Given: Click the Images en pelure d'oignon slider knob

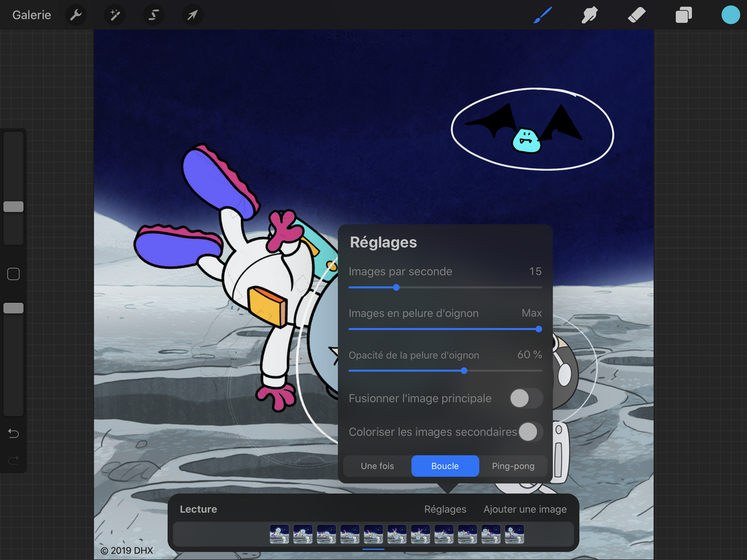Looking at the screenshot, I should [538, 329].
